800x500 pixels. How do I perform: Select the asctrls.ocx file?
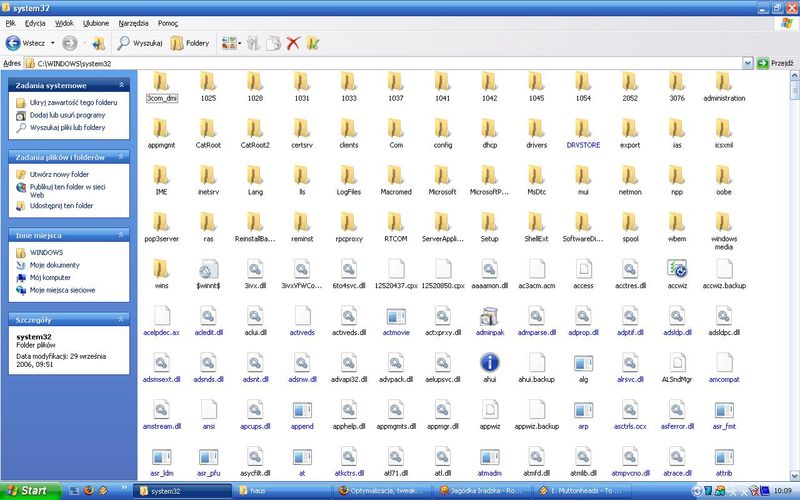click(x=630, y=415)
